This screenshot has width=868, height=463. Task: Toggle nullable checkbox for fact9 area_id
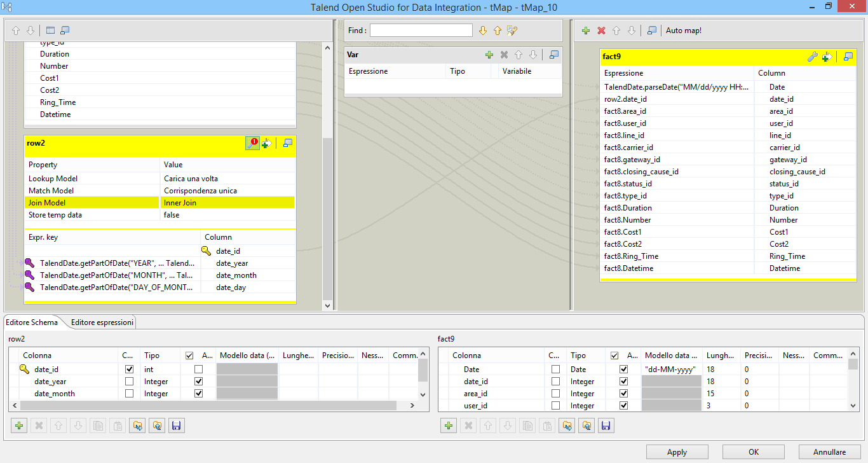click(x=623, y=393)
